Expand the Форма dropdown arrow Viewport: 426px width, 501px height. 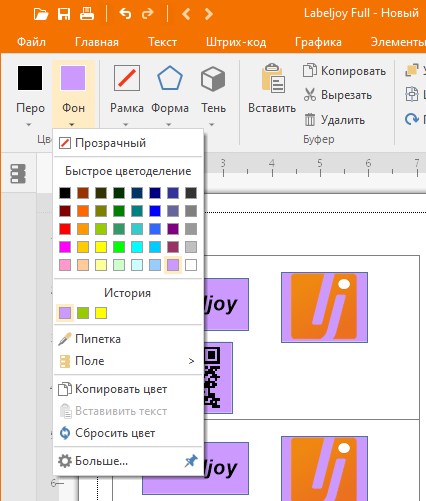coord(169,125)
